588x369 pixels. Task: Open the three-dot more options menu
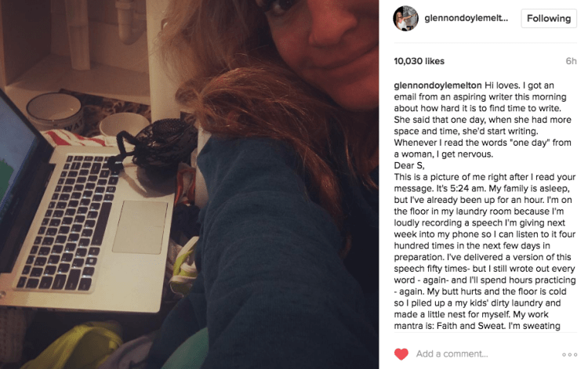coord(569,354)
